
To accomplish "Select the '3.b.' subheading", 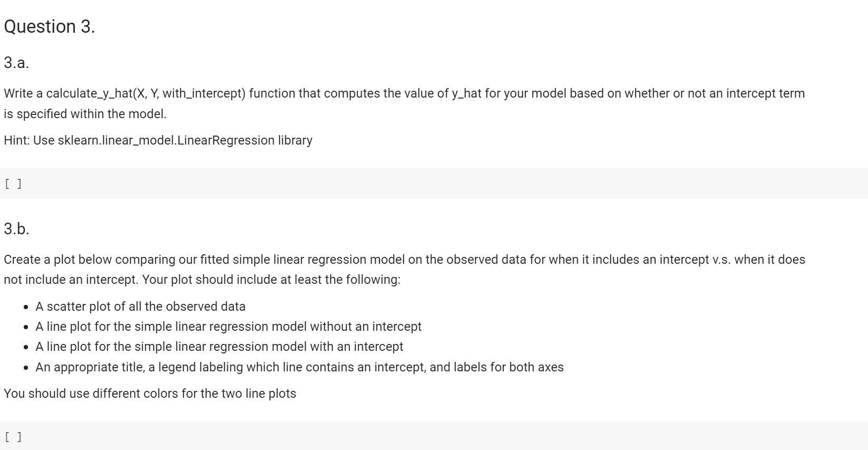I will pyautogui.click(x=16, y=229).
